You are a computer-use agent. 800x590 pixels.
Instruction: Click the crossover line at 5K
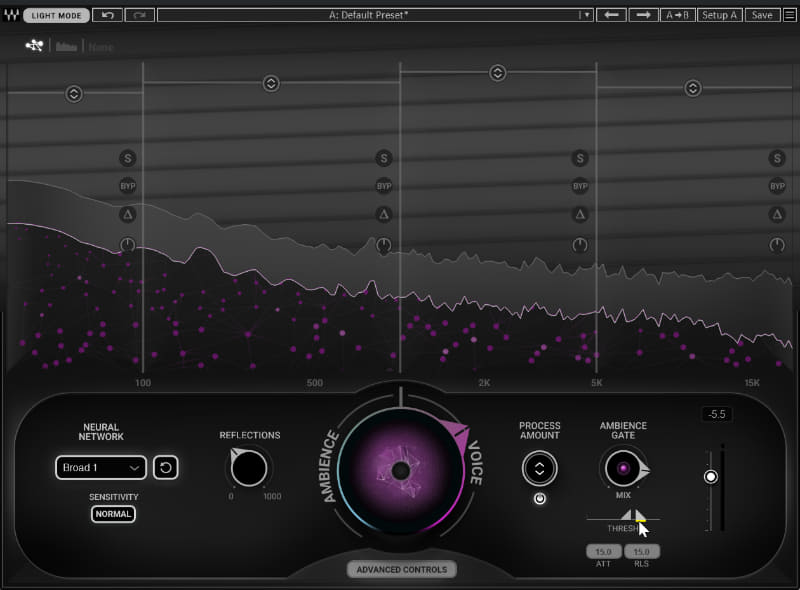(x=596, y=217)
